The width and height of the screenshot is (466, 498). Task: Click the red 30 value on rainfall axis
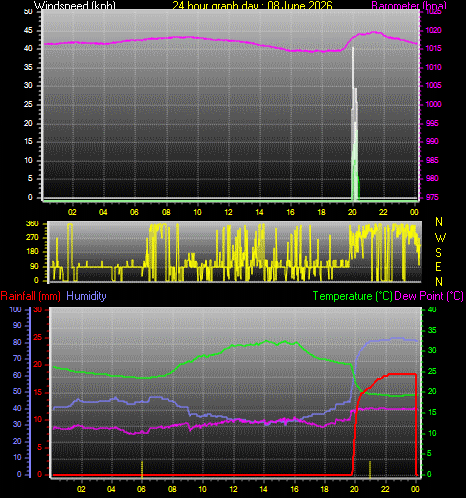click(38, 310)
